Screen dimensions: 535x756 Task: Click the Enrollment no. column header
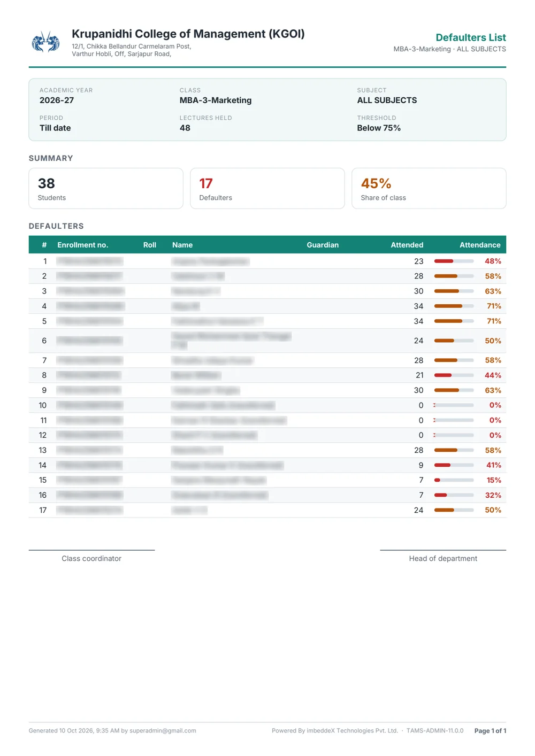[83, 245]
